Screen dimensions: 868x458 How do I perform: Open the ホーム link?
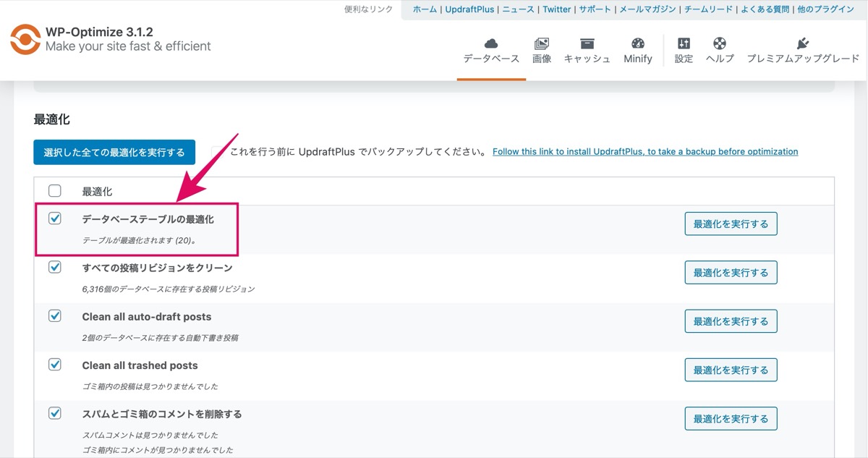pyautogui.click(x=425, y=9)
